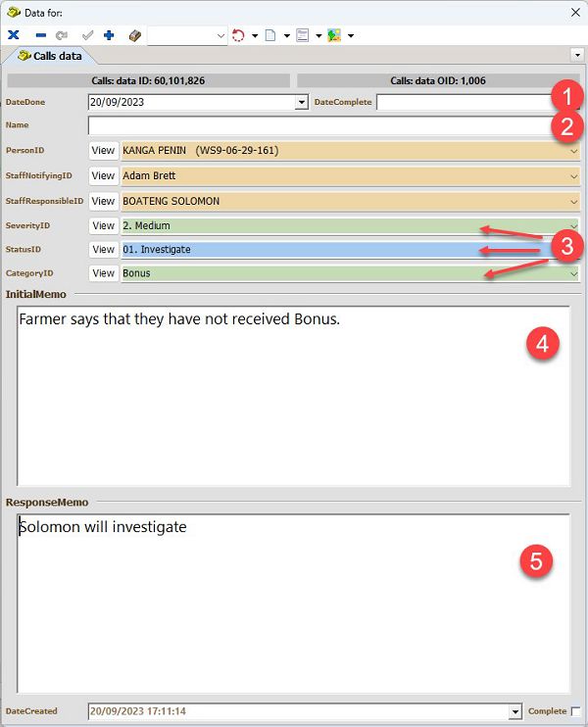Expand the Adam Brett staff dropdown
This screenshot has width=588, height=727.
click(x=573, y=176)
